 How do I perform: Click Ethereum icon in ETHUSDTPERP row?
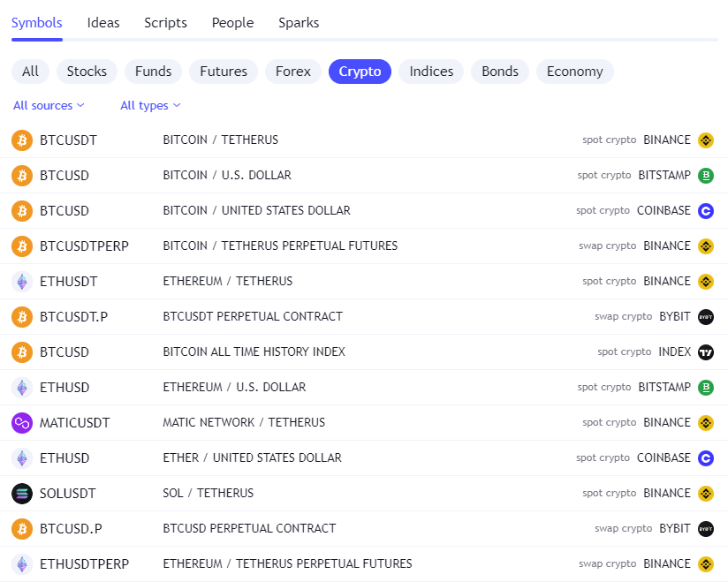tap(22, 564)
